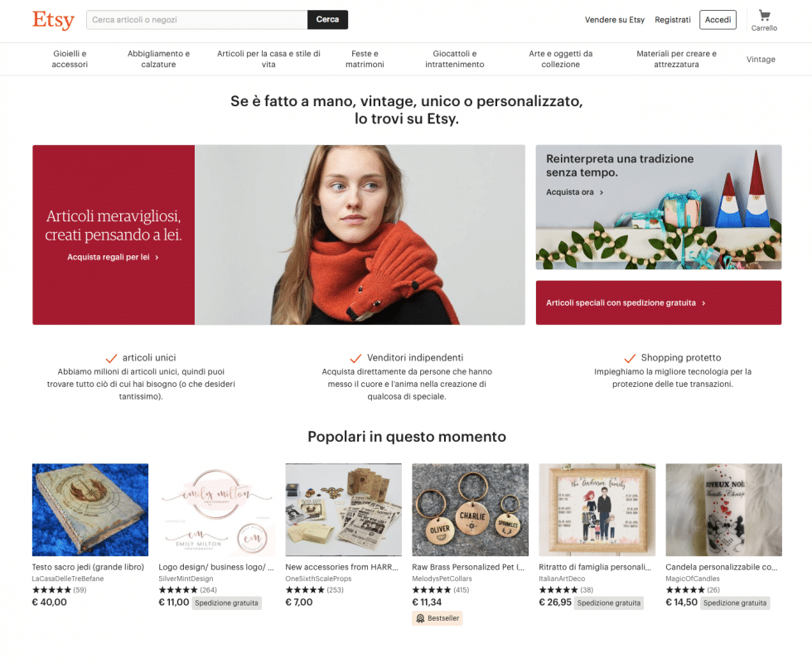Open Articoli speciali con spedizione gratuita banner

click(658, 302)
